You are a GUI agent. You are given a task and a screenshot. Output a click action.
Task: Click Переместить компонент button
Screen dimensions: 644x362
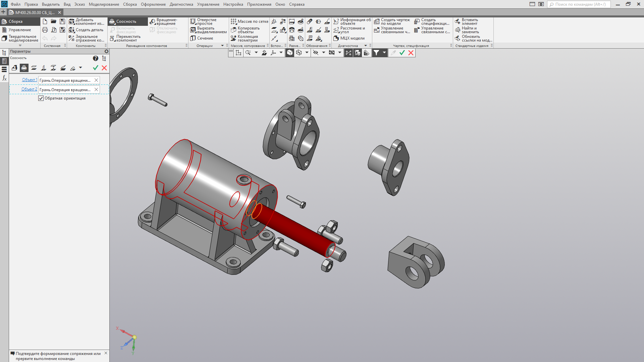click(125, 38)
